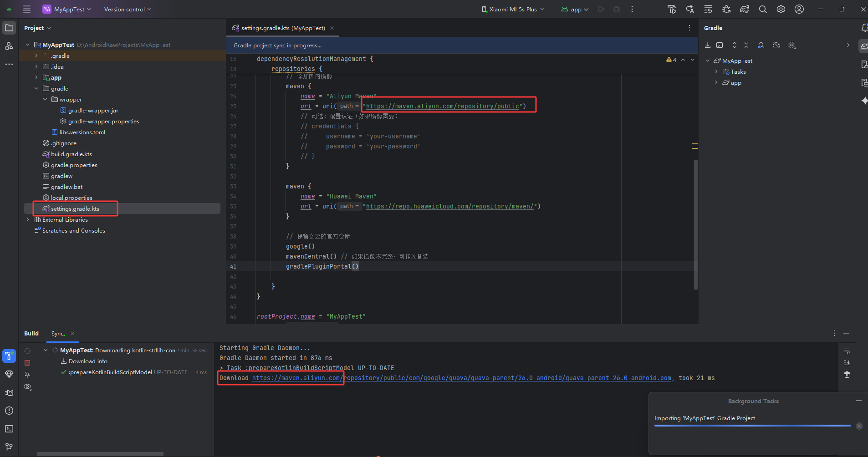Screen dimensions: 868x457
Task: Open App Quality Insights diamond icon
Action: 9,374
